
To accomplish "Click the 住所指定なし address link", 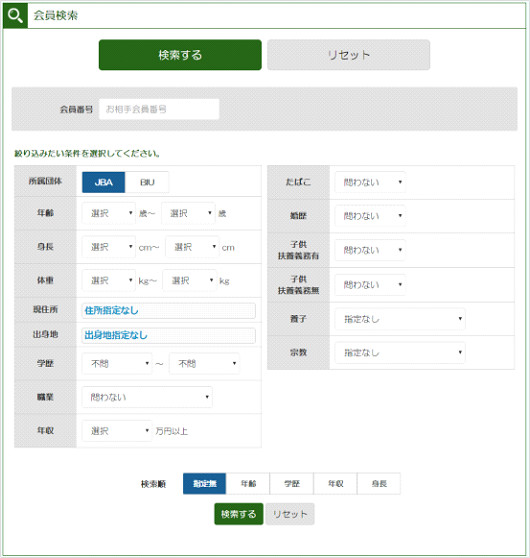I will pyautogui.click(x=111, y=311).
